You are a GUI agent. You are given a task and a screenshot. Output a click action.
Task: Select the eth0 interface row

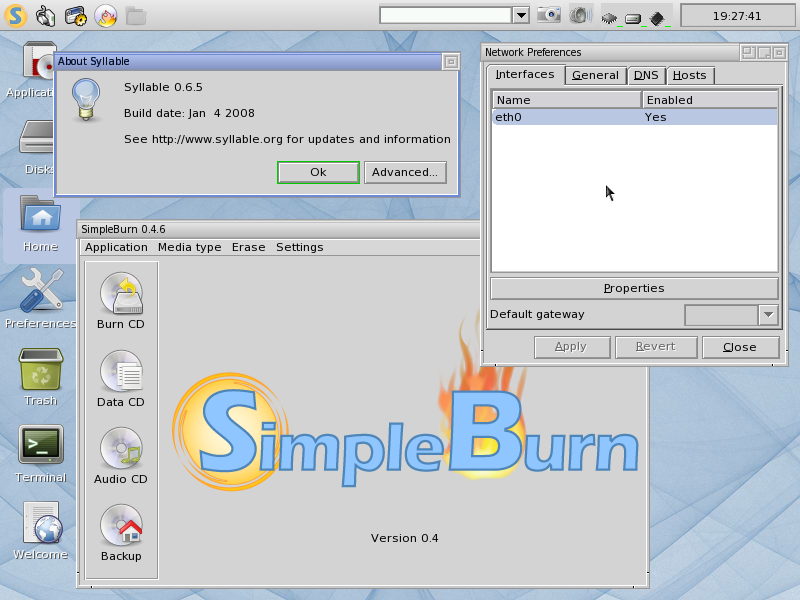tap(634, 117)
